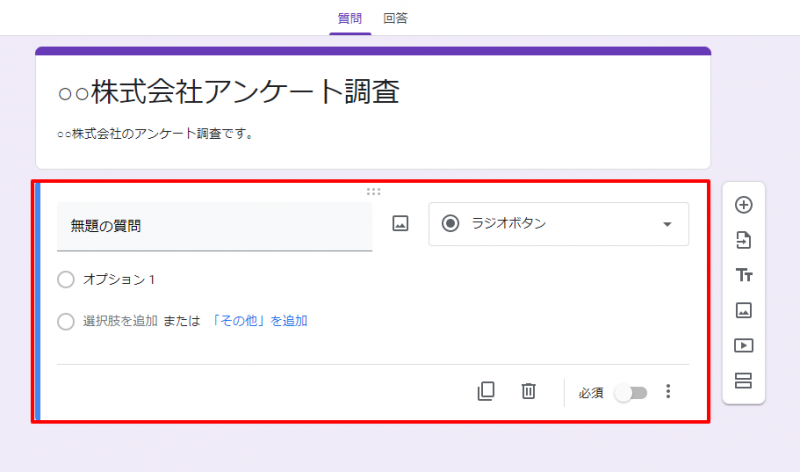
Task: Add an image from the sidebar
Action: (x=743, y=310)
